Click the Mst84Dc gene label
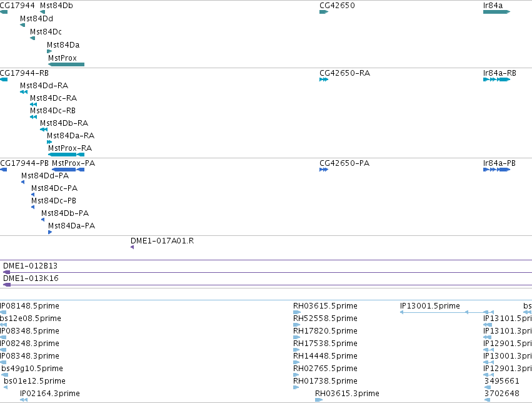 tap(46, 32)
